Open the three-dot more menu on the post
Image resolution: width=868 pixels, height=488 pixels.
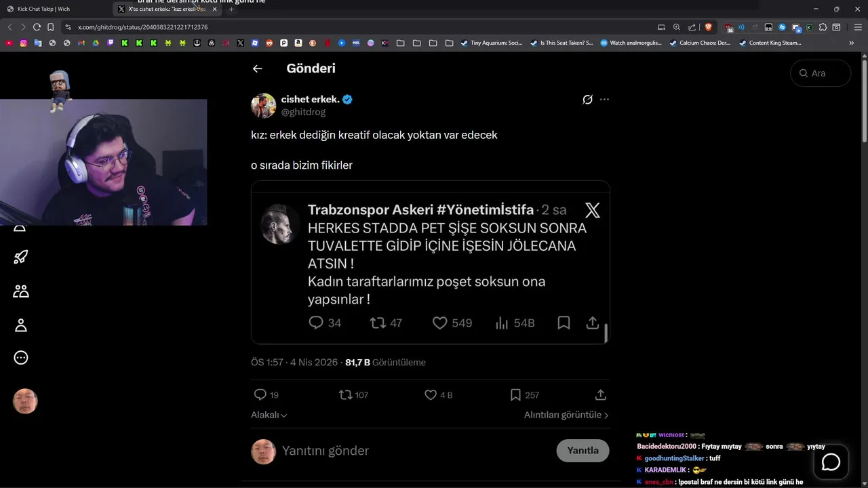click(604, 100)
